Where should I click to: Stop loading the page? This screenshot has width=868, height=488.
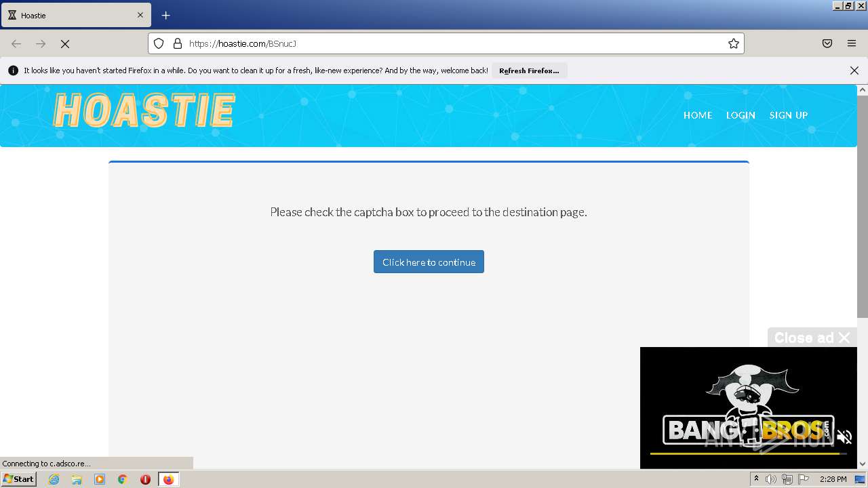(65, 43)
